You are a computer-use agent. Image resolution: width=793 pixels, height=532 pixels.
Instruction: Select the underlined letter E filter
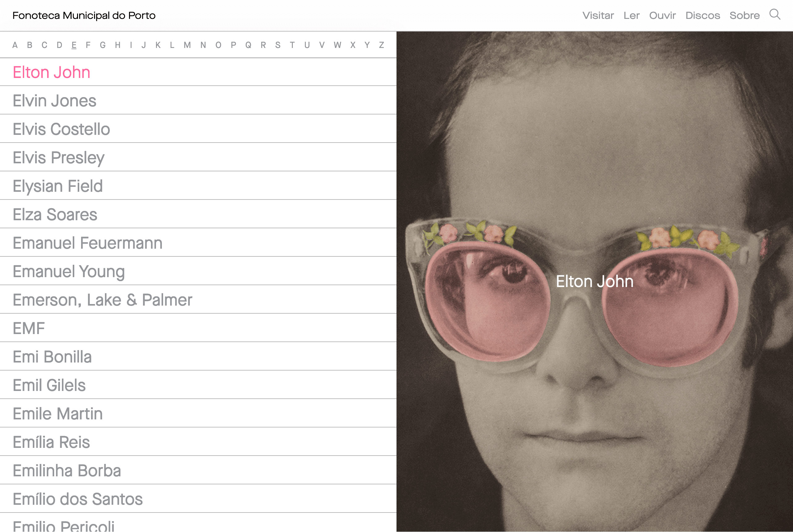(74, 45)
